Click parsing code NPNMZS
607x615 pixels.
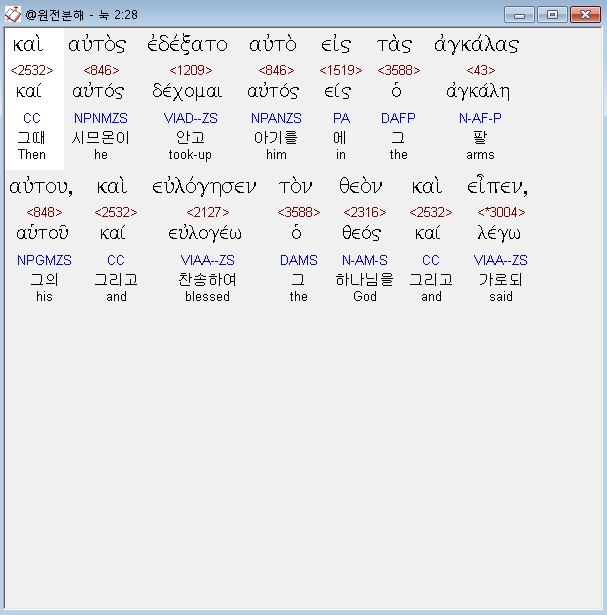[x=101, y=118]
